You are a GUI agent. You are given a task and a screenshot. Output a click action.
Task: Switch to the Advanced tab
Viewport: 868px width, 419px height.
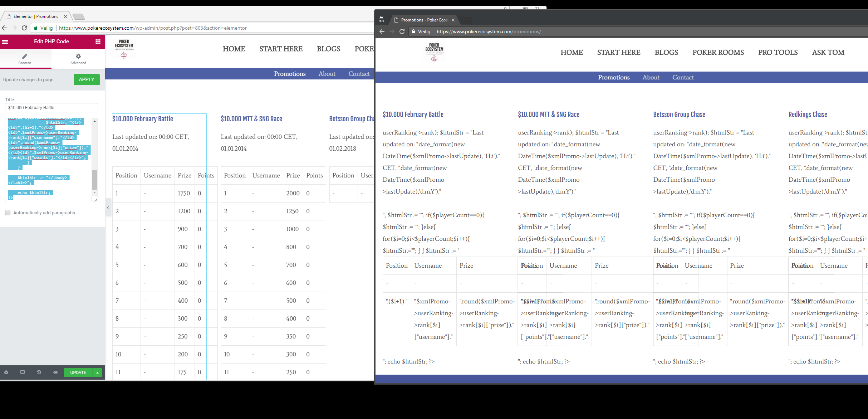tap(78, 59)
